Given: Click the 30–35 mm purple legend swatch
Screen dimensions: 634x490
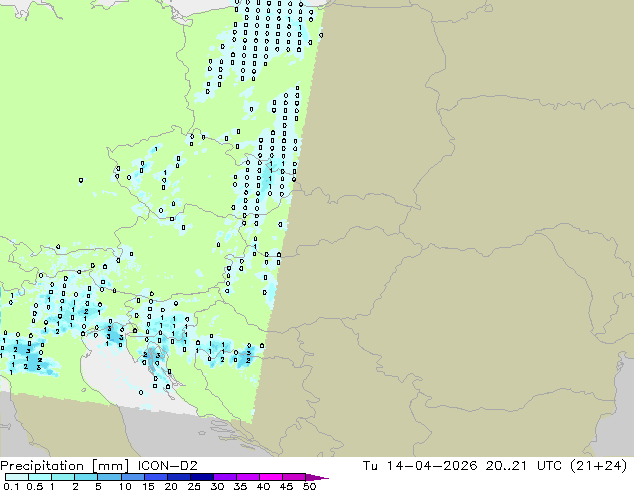Looking at the screenshot, I should [224, 477].
